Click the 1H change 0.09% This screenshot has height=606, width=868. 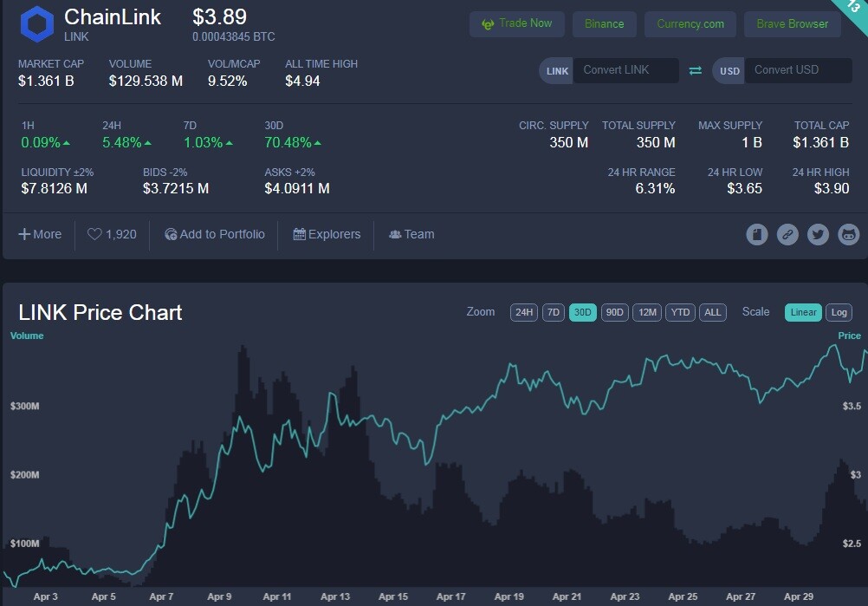pyautogui.click(x=45, y=142)
